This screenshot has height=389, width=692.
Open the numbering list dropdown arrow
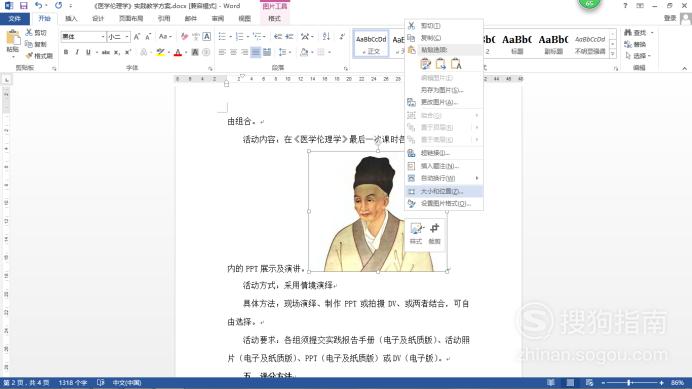pos(248,37)
